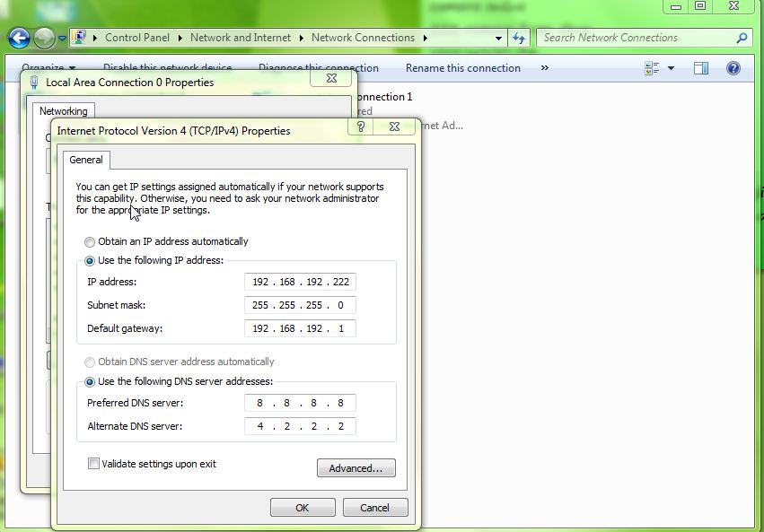Refresh the Network Connections view

tap(520, 38)
